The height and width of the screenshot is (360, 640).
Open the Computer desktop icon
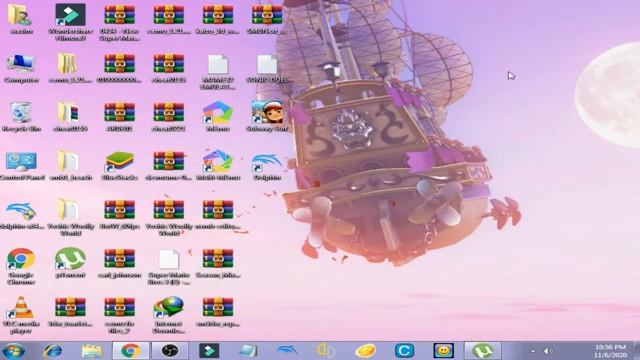click(21, 68)
